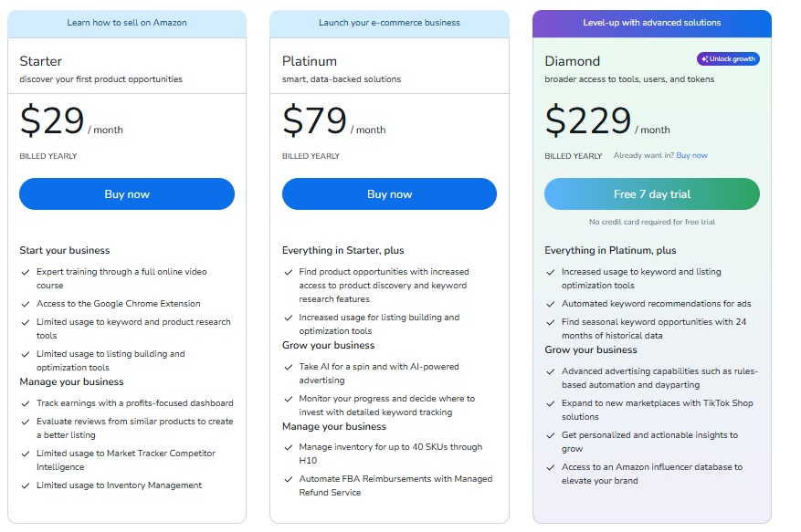
Task: Open the "Buy now" link next to "Already want in?"
Action: [691, 154]
